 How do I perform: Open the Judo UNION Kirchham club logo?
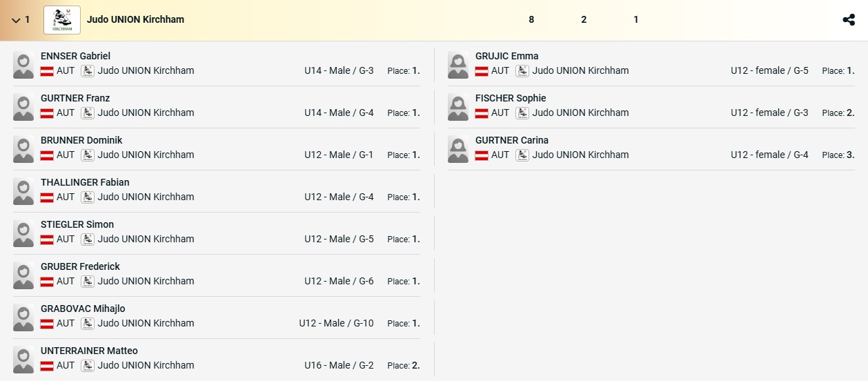coord(62,20)
